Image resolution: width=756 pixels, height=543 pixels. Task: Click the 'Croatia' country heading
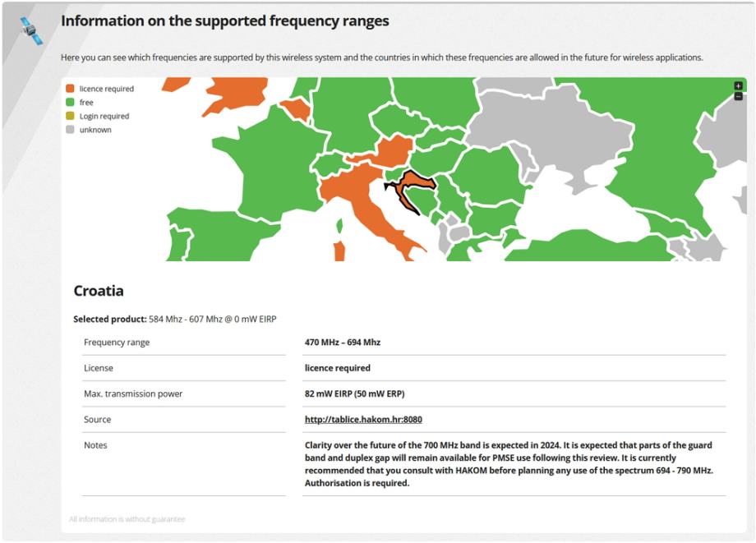(99, 291)
